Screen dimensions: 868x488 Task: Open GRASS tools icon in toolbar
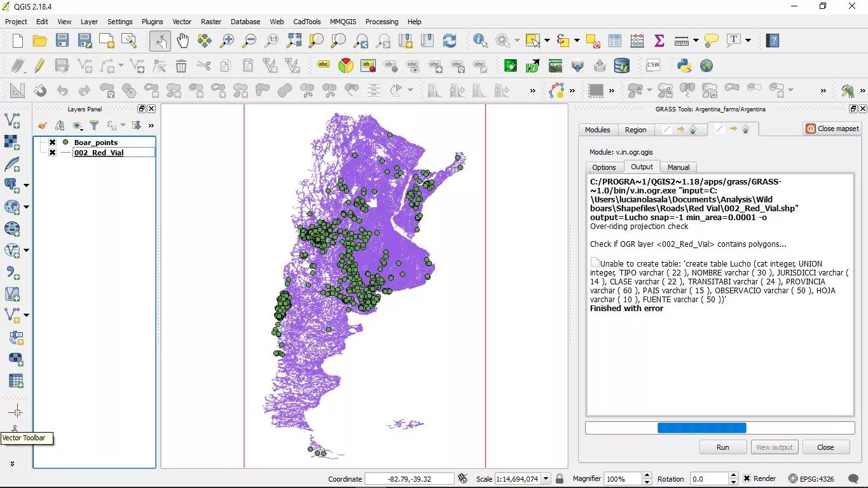pos(847,90)
